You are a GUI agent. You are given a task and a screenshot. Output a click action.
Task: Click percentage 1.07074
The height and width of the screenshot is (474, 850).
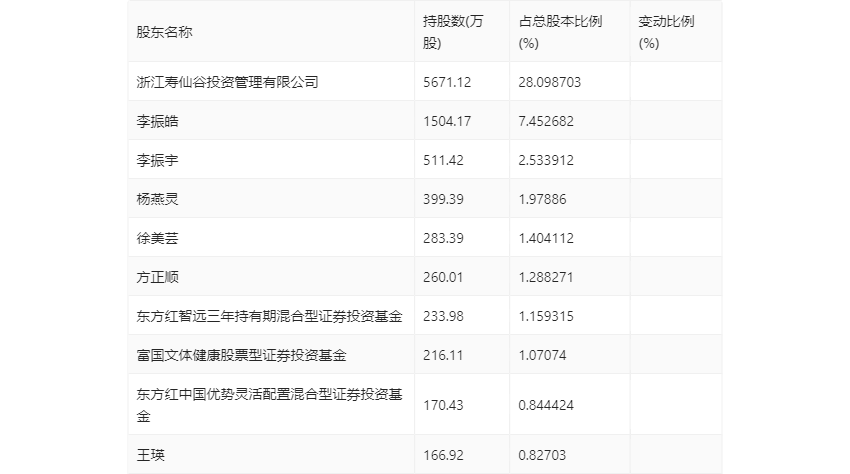542,355
